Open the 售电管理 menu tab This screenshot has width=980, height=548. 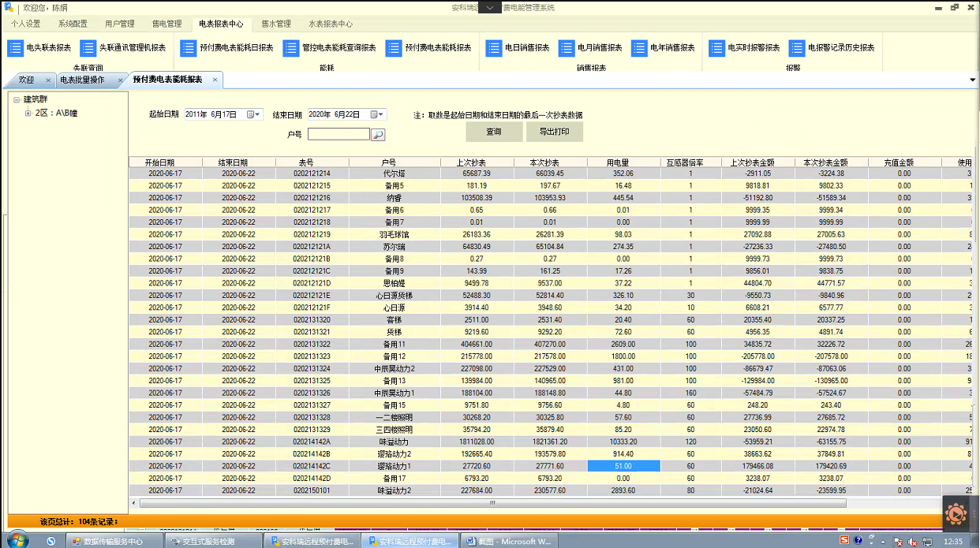click(166, 24)
